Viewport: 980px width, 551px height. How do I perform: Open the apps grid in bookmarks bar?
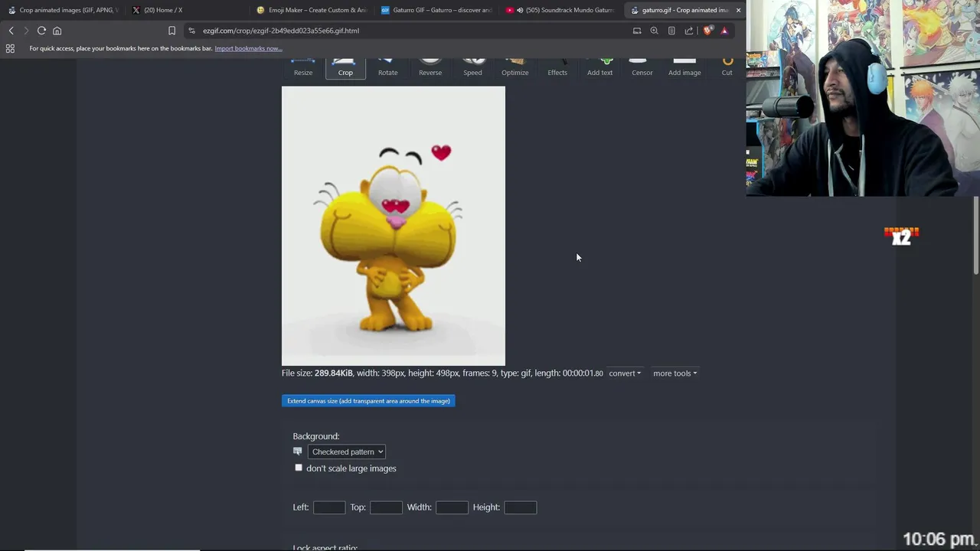point(10,48)
